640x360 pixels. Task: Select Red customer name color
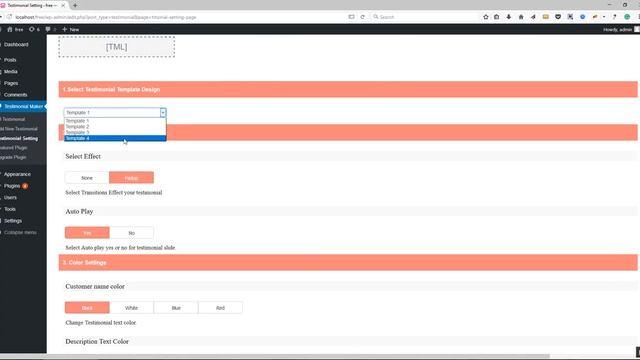click(220, 308)
